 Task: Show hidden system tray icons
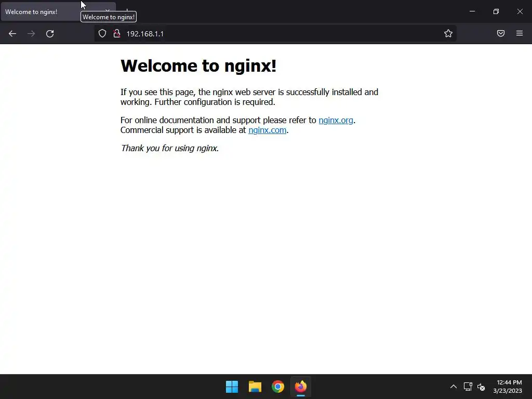[x=453, y=387]
